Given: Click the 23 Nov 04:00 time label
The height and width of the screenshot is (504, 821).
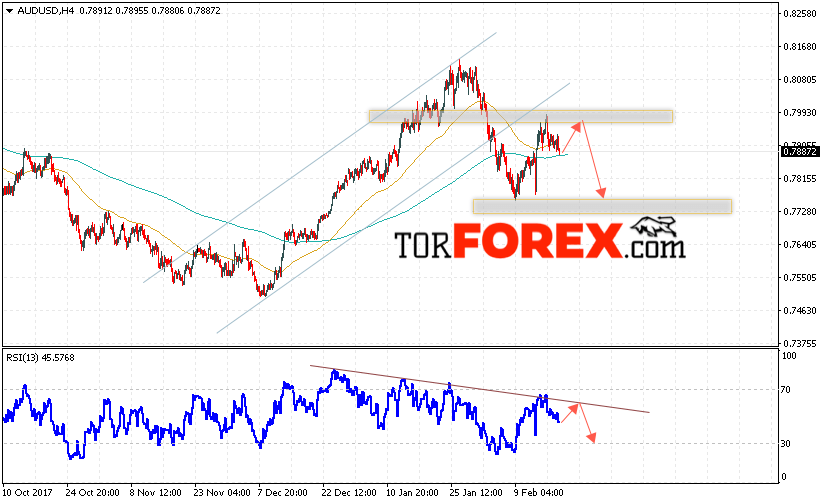Looking at the screenshot, I should point(222,492).
